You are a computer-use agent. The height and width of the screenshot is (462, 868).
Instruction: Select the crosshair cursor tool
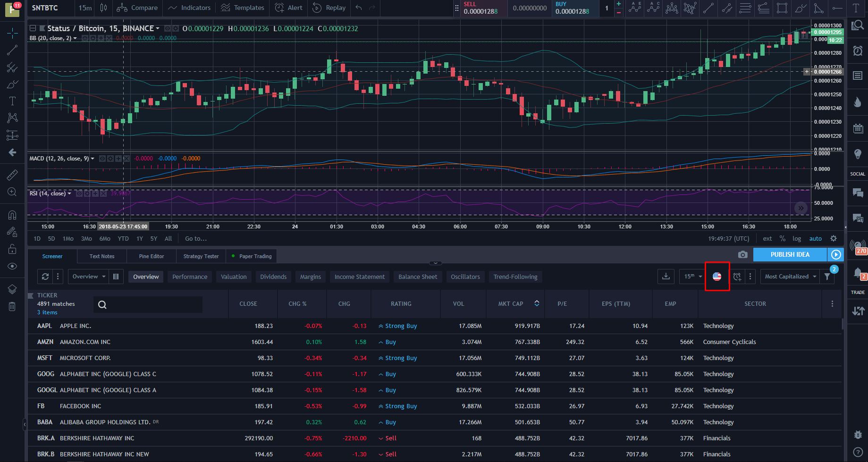click(12, 33)
